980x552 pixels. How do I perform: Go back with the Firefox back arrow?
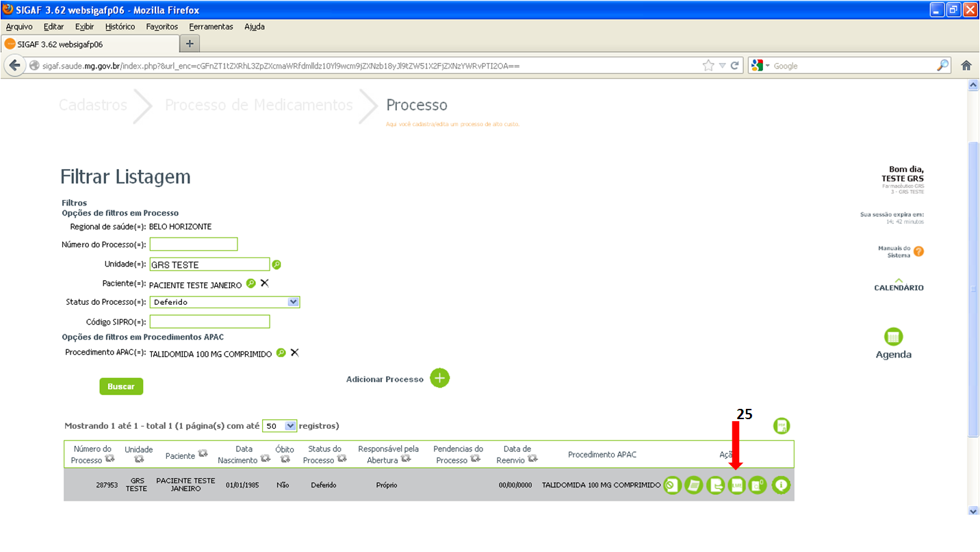(x=14, y=66)
